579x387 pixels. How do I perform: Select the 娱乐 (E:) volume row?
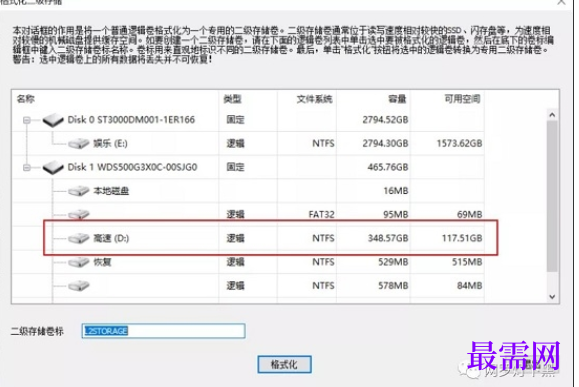pos(248,143)
